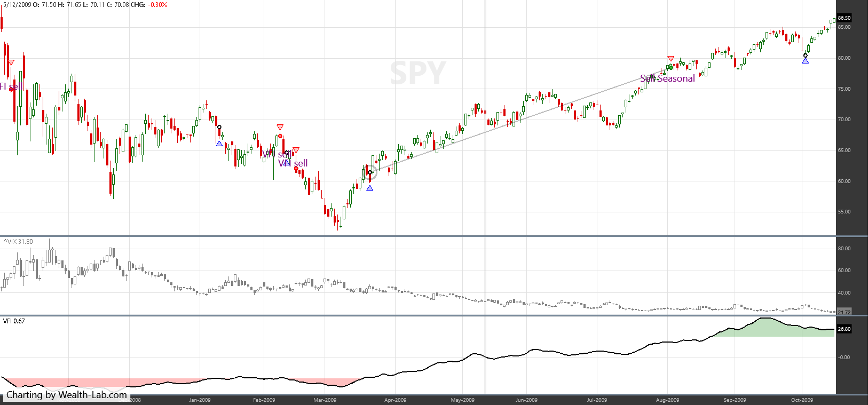Screen dimensions: 868x405
Task: Click the 'Sell Seasonal' signal label
Action: click(667, 78)
